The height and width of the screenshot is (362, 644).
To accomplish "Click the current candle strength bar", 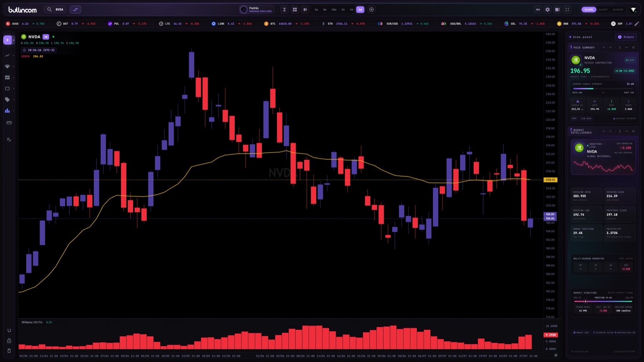I will point(603,88).
